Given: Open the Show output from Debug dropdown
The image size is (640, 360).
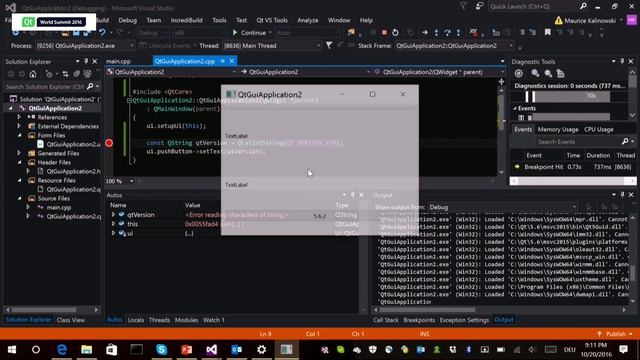Looking at the screenshot, I should [502, 207].
